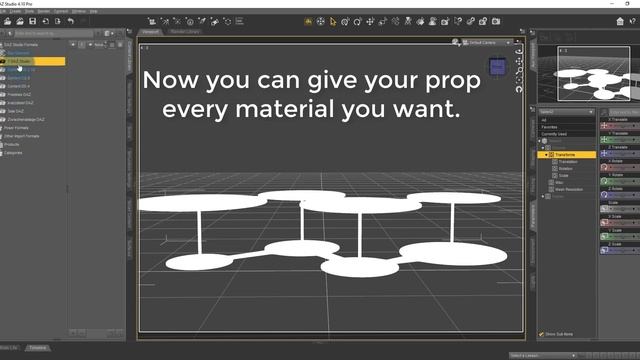Collapse the Transforms group arrow
The image size is (640, 360).
point(546,155)
